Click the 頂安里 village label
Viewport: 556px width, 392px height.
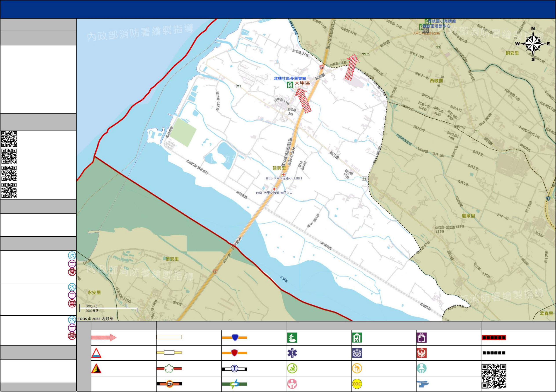click(172, 259)
